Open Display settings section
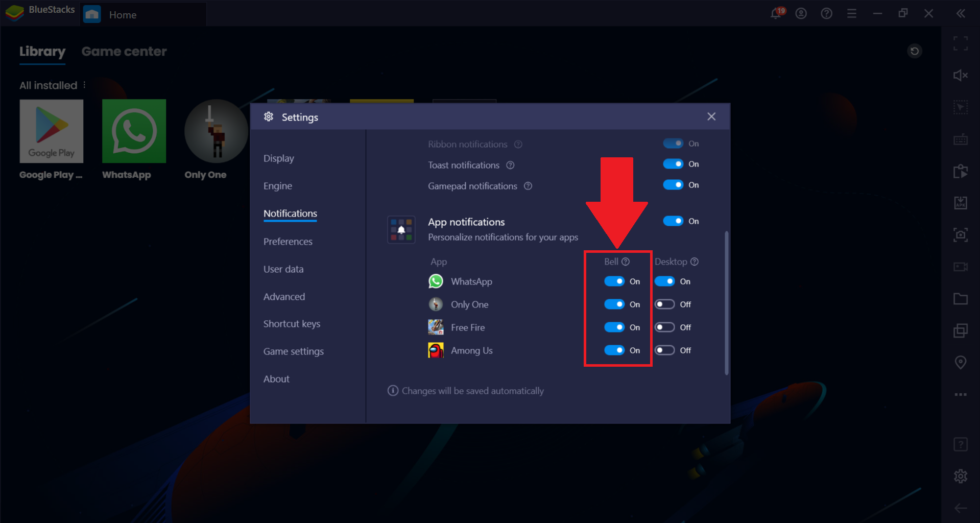 coord(279,158)
